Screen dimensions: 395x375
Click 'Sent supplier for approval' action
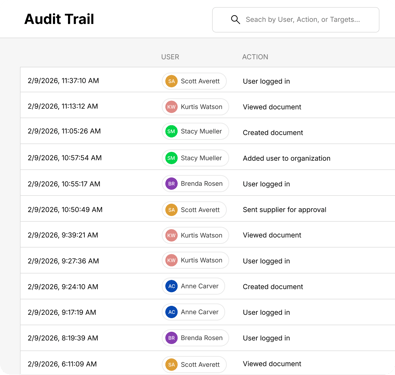pyautogui.click(x=284, y=210)
